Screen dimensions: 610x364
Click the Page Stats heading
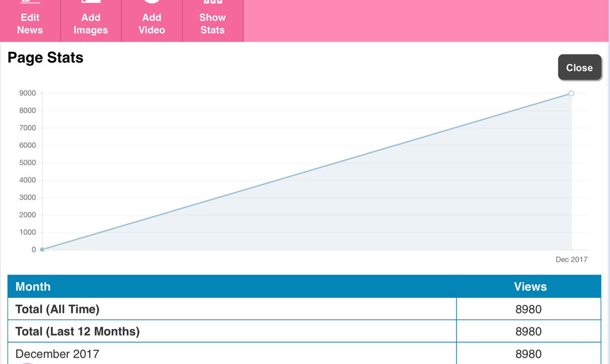click(46, 58)
